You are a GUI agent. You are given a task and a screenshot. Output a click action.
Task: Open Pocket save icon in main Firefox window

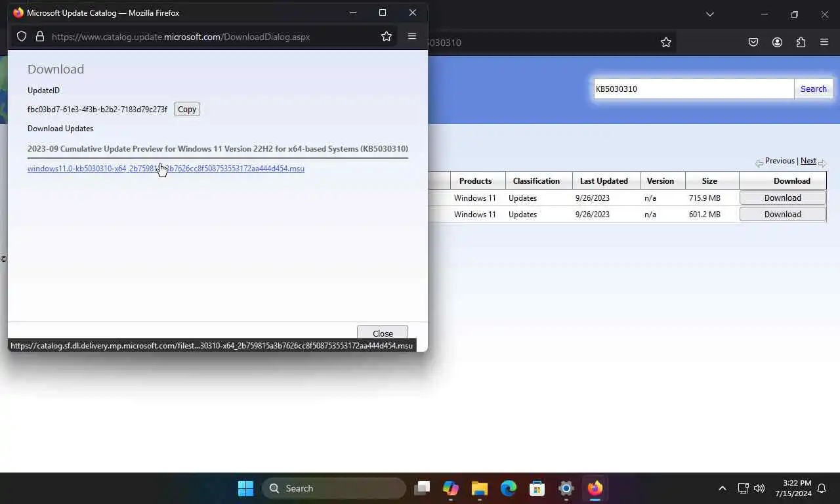click(753, 42)
